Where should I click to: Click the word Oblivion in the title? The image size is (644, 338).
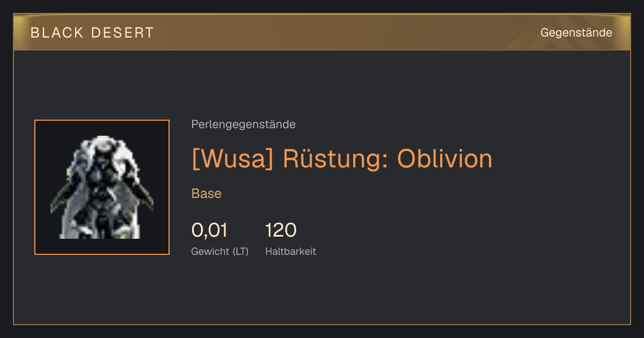pos(444,159)
